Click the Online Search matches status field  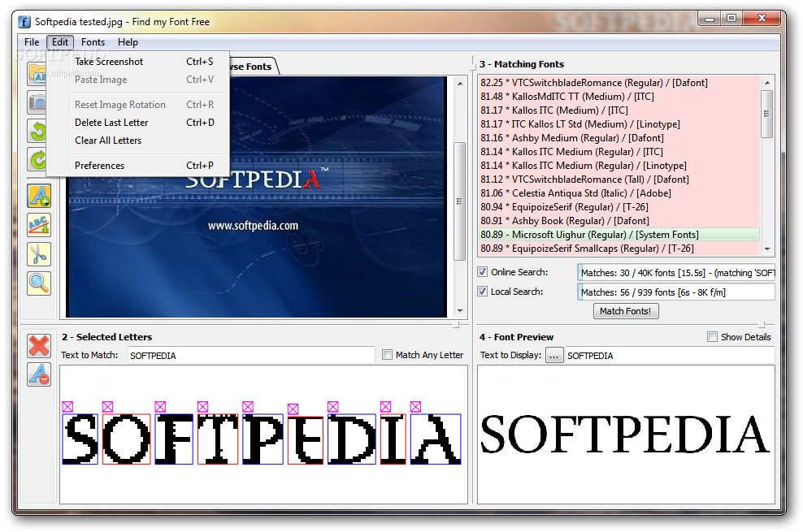(676, 273)
